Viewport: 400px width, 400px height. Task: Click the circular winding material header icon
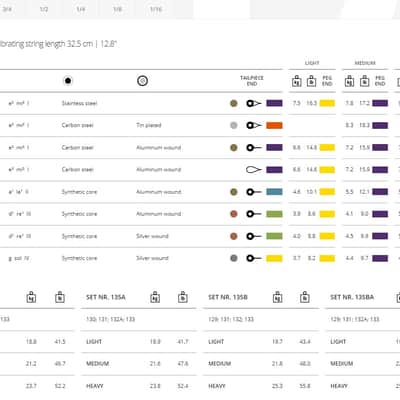[x=143, y=81]
